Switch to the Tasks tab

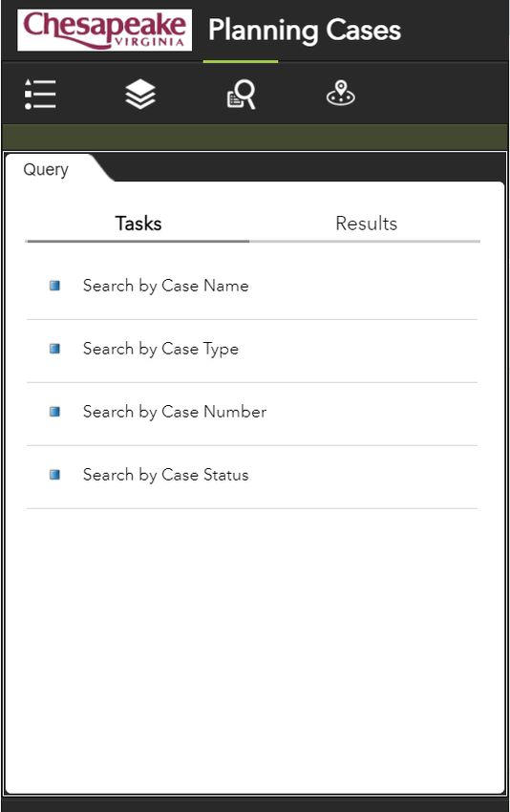click(x=138, y=224)
